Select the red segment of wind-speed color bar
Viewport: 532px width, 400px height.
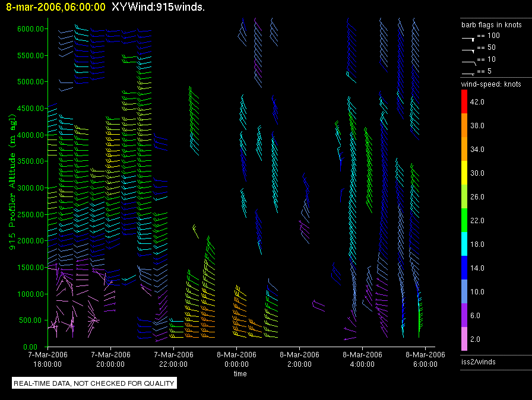[465, 101]
